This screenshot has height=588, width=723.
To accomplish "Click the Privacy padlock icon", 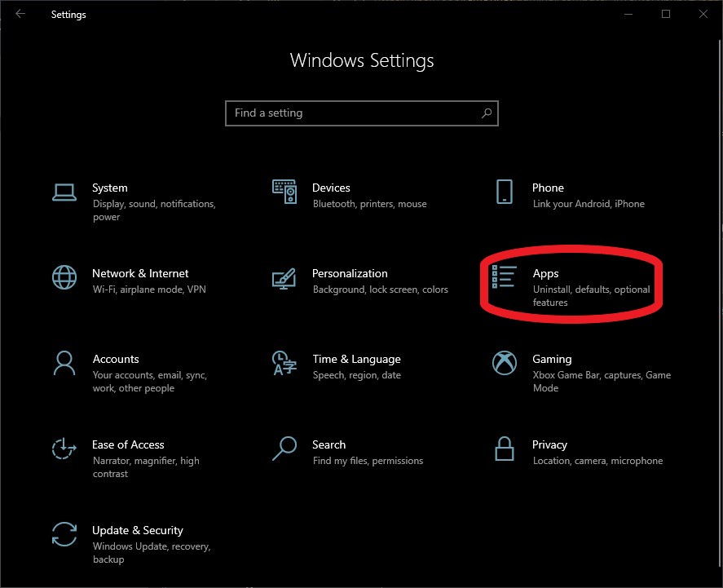I will 505,449.
